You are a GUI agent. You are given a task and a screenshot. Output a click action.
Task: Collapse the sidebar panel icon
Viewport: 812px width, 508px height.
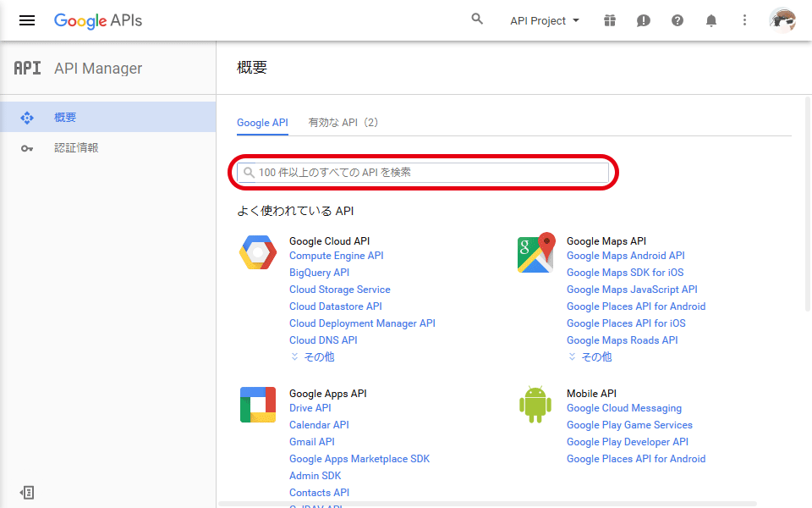27,493
